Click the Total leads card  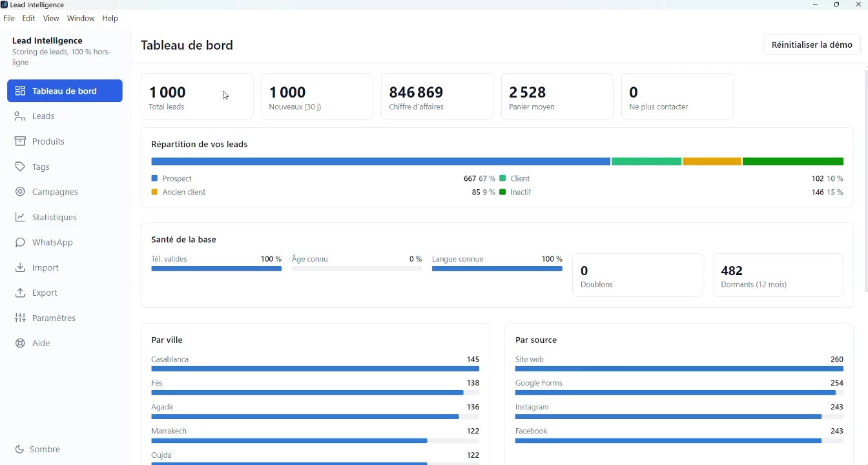pyautogui.click(x=197, y=96)
